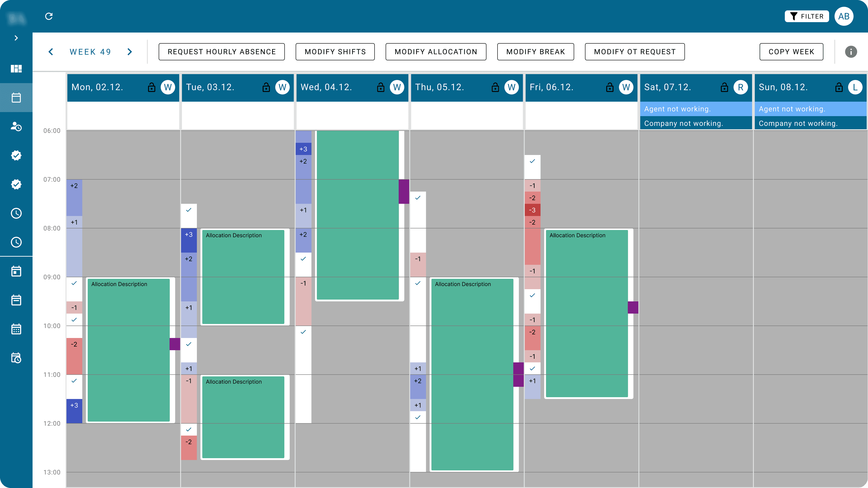
Task: Toggle the lock on Wed, 04.12.
Action: click(x=381, y=87)
